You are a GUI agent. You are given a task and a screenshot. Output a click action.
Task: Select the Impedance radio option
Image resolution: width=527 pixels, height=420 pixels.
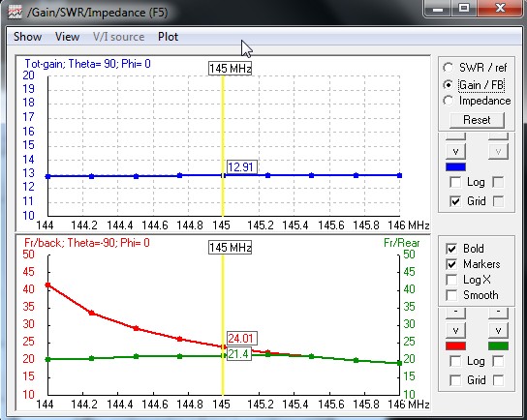click(x=448, y=101)
